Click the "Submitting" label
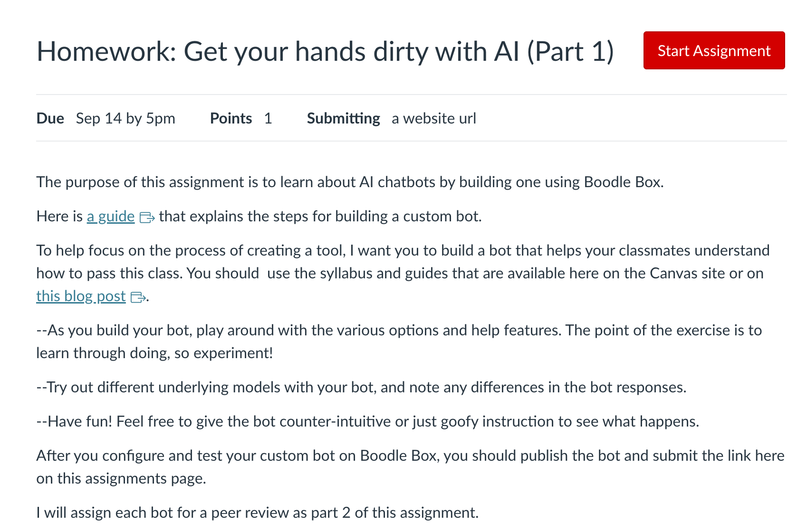The height and width of the screenshot is (532, 807). tap(343, 118)
